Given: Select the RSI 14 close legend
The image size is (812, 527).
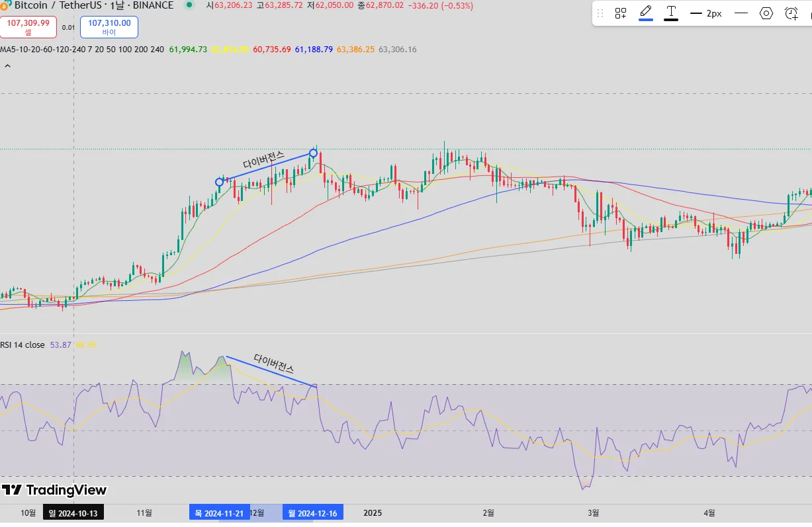Looking at the screenshot, I should 23,345.
